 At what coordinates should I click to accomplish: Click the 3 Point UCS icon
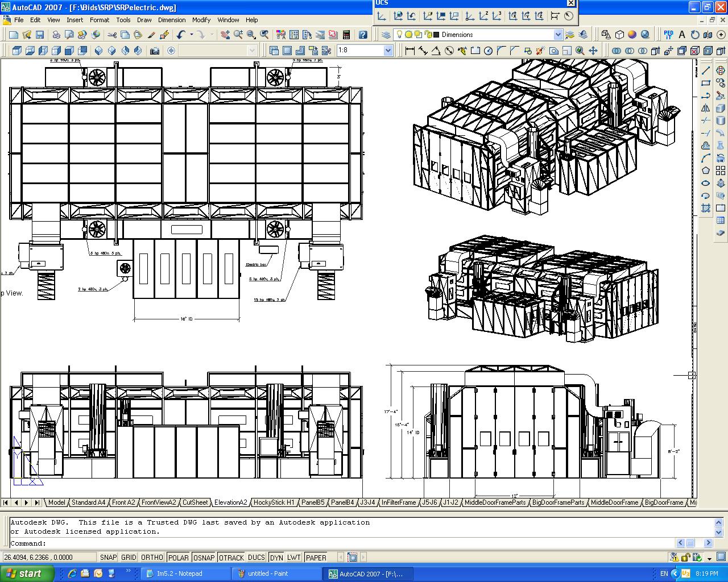pos(497,16)
